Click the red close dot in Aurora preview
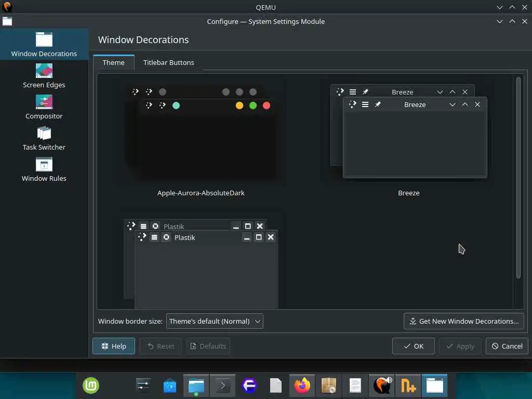The image size is (532, 399). [x=267, y=105]
